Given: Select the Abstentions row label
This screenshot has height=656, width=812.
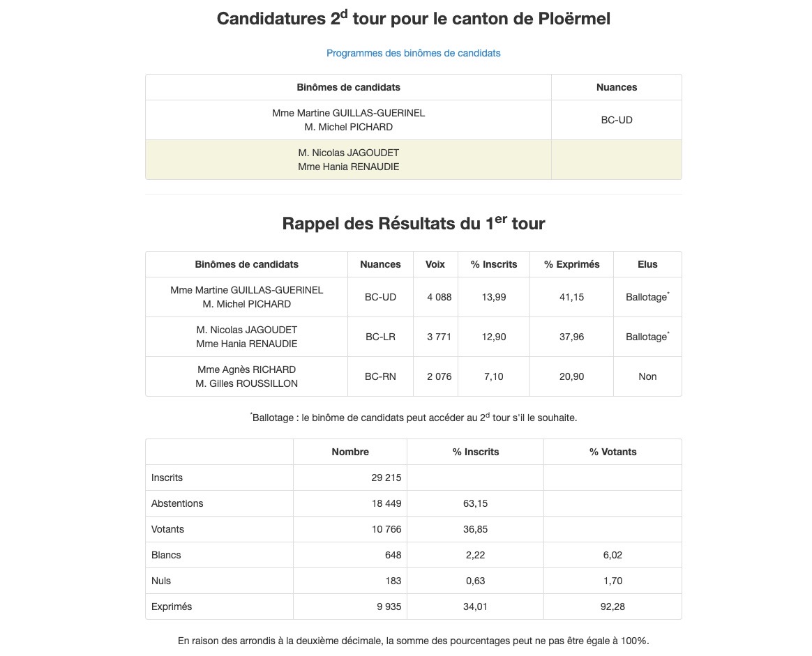Looking at the screenshot, I should [x=177, y=503].
